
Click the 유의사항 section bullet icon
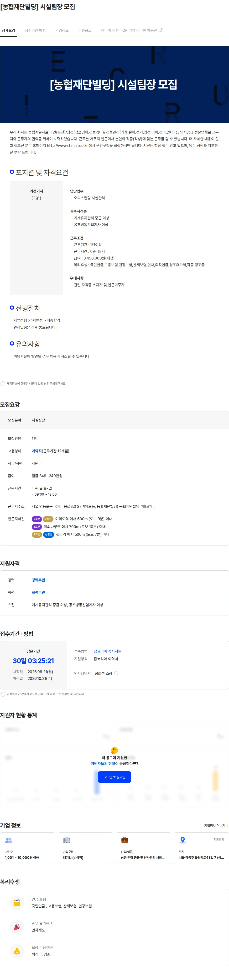(12, 343)
